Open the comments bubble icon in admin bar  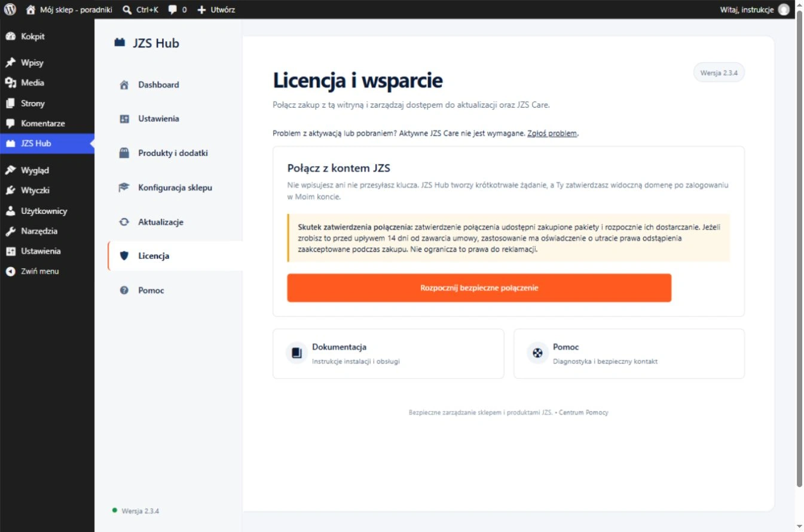pyautogui.click(x=172, y=10)
